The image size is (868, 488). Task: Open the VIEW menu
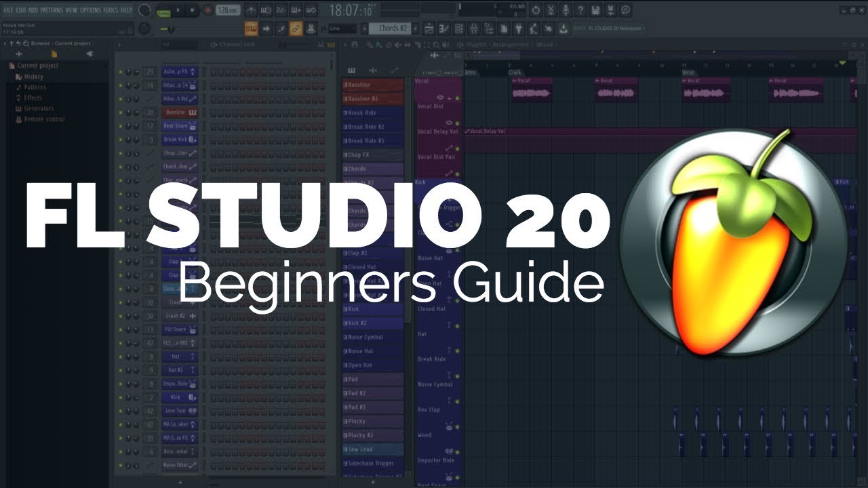pyautogui.click(x=71, y=10)
